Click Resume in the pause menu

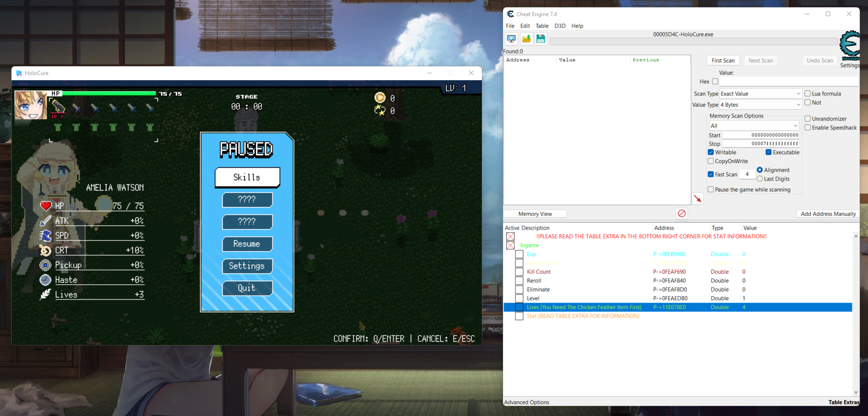pyautogui.click(x=247, y=244)
